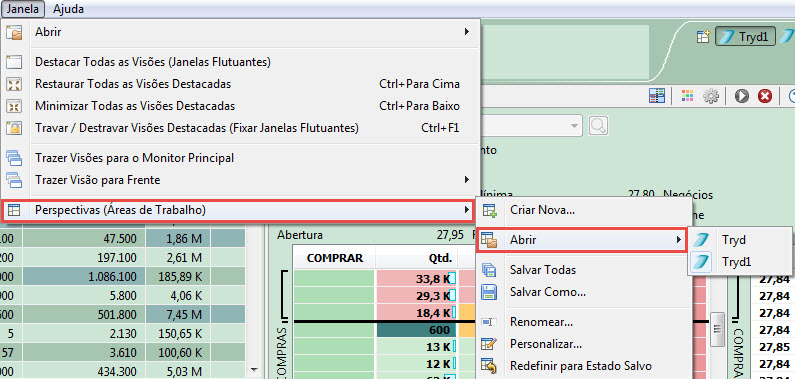Open the Janela menu
Viewport: 795px width, 379px height.
tap(23, 9)
